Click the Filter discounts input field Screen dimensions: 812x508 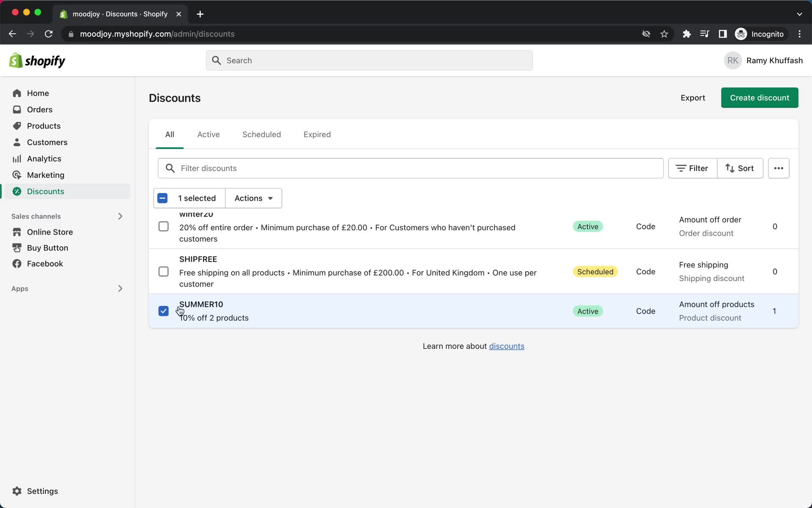[x=409, y=168]
